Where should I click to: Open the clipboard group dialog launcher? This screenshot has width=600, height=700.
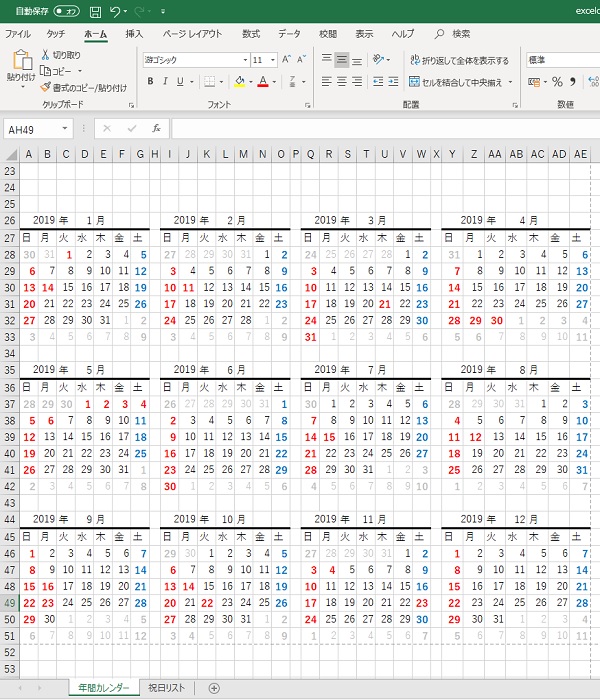coord(131,105)
